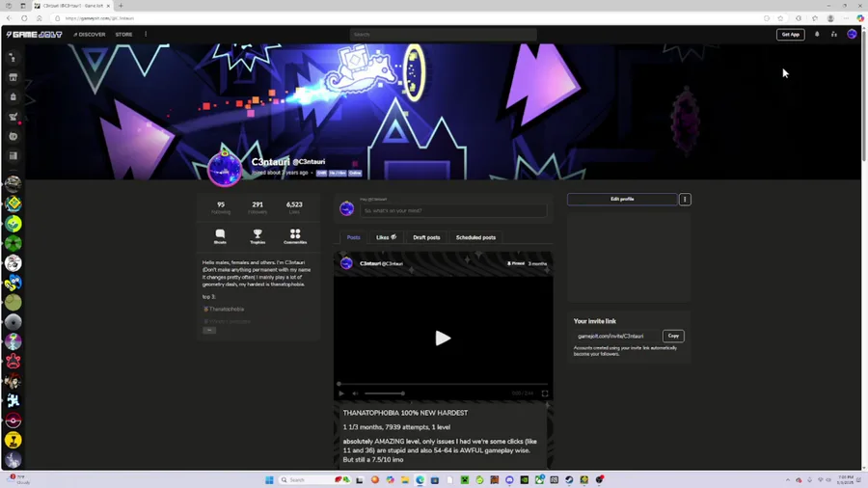This screenshot has height=488, width=868.
Task: Click the Edit profile button
Action: pos(622,200)
